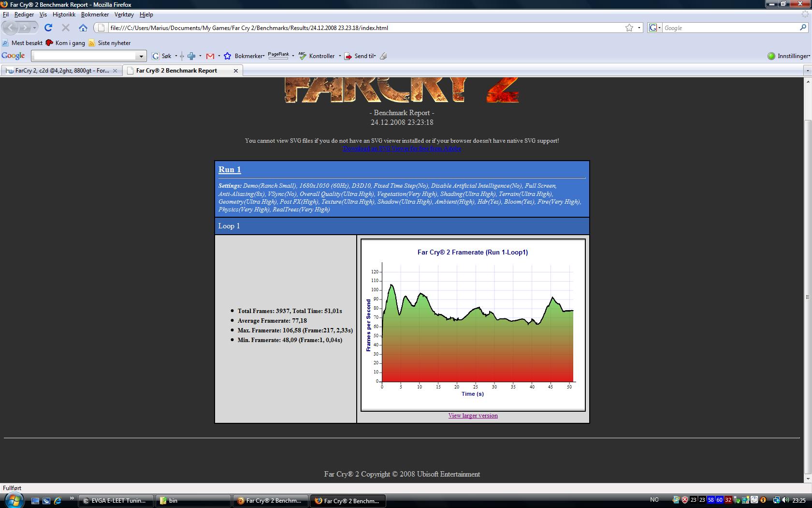Image resolution: width=812 pixels, height=508 pixels.
Task: Open Innstillinger on Google Toolbar
Action: pos(789,56)
